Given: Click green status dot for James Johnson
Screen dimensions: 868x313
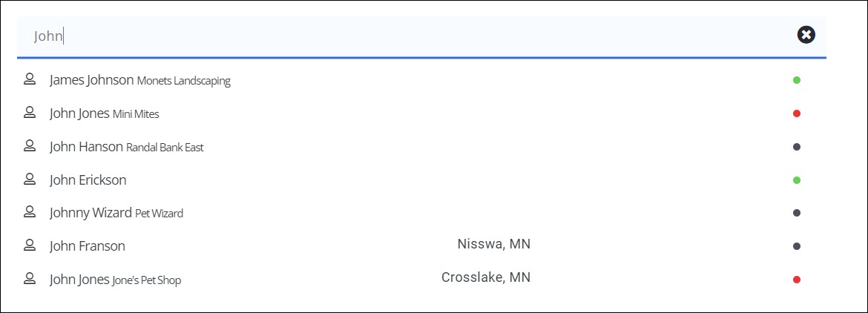Looking at the screenshot, I should [x=797, y=80].
